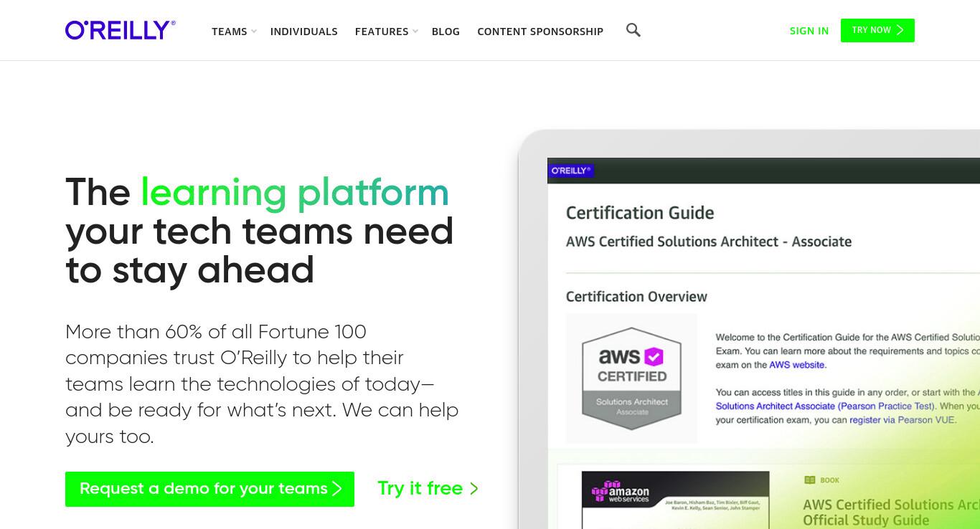Click the 'Certification Overview' heading
The width and height of the screenshot is (980, 529).
pyautogui.click(x=636, y=297)
